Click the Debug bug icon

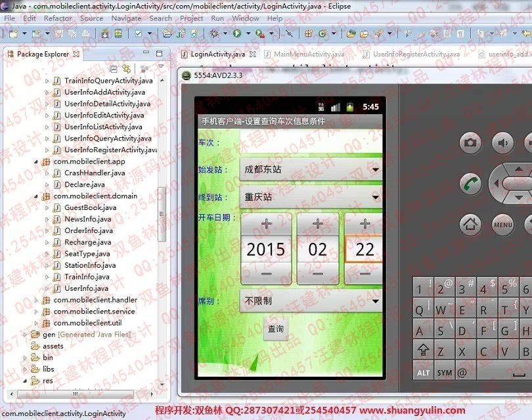[x=214, y=33]
